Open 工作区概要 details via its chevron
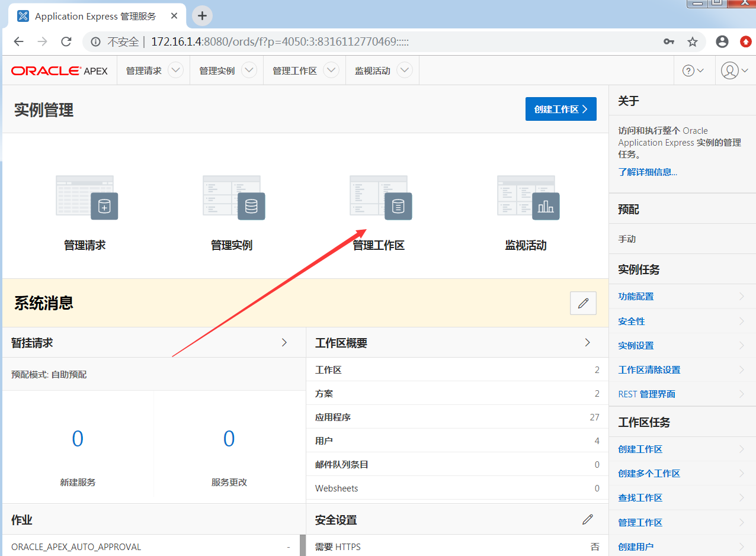The image size is (756, 556). [588, 342]
